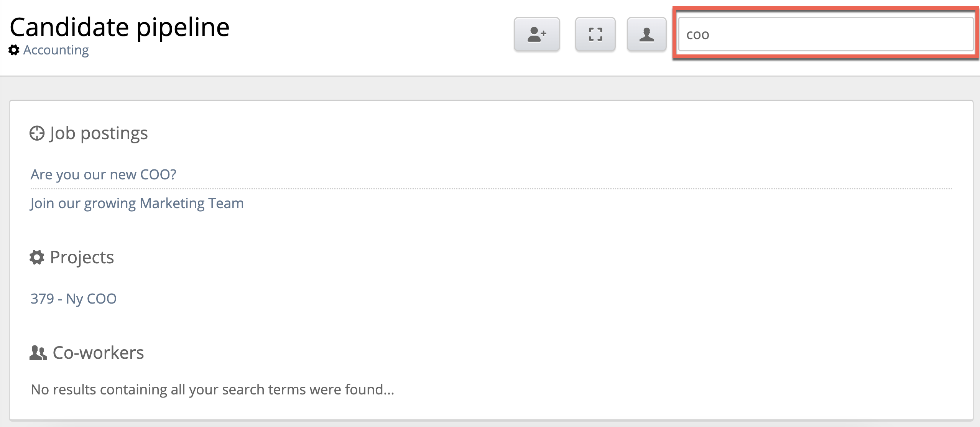Screen dimensions: 980x427
Task: Open "Are you our new COO?" posting
Action: [103, 175]
